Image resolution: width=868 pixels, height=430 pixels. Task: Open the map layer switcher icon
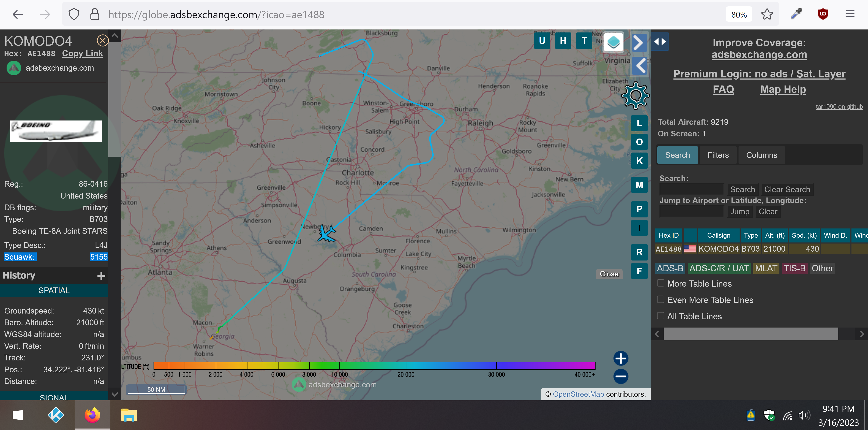click(x=613, y=42)
